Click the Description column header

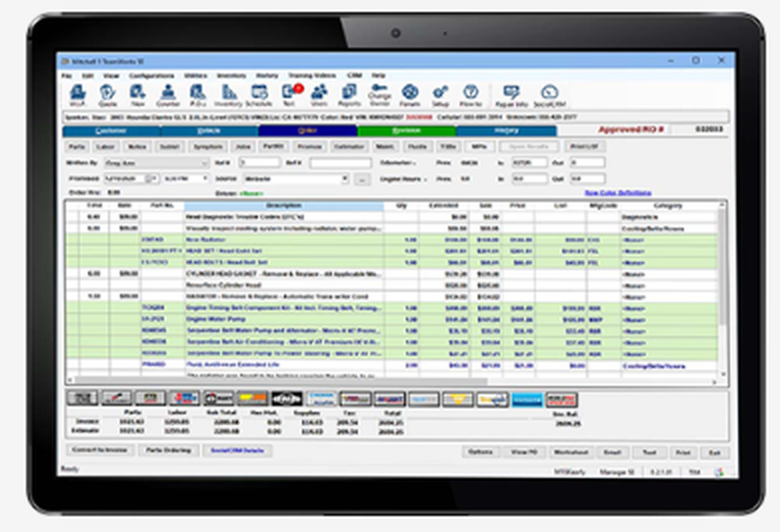point(284,205)
